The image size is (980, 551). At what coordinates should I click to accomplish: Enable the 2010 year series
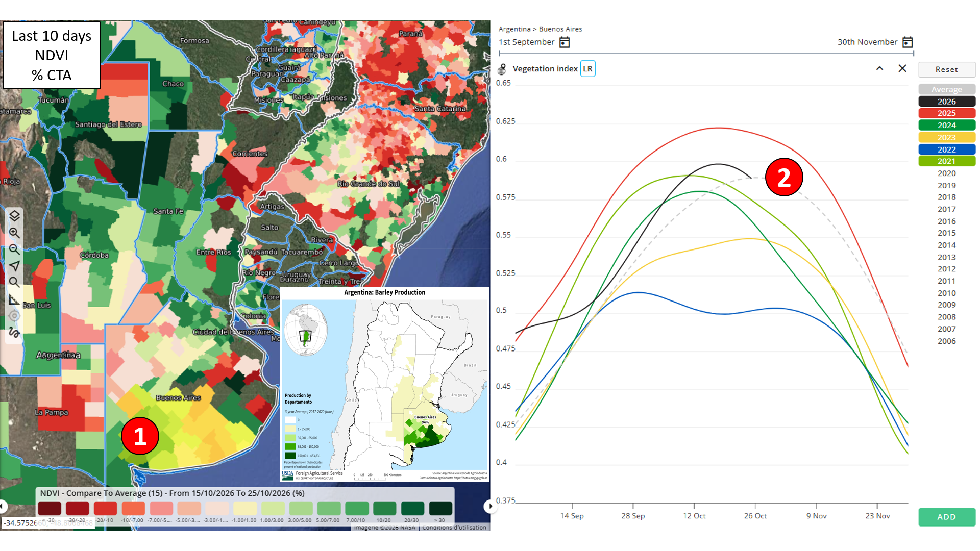click(x=947, y=293)
